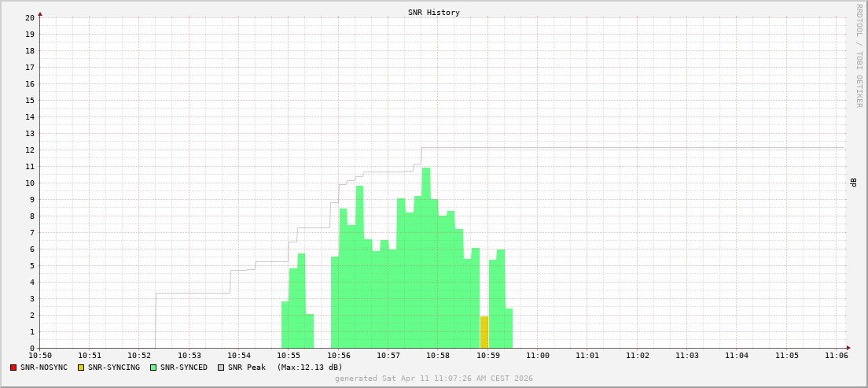Screen dimensions: 868x388
Task: Click the 10:50 time axis label
Action: [x=40, y=356]
